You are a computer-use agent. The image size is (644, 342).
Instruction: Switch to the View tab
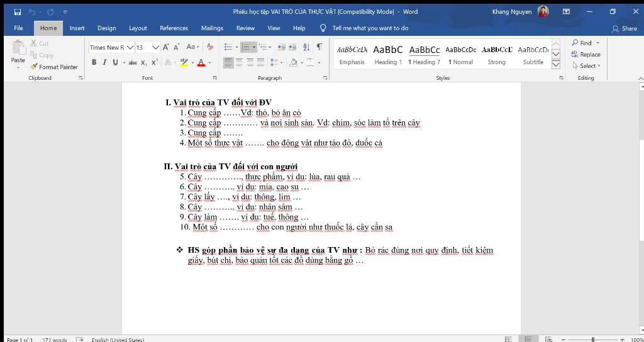[x=274, y=28]
